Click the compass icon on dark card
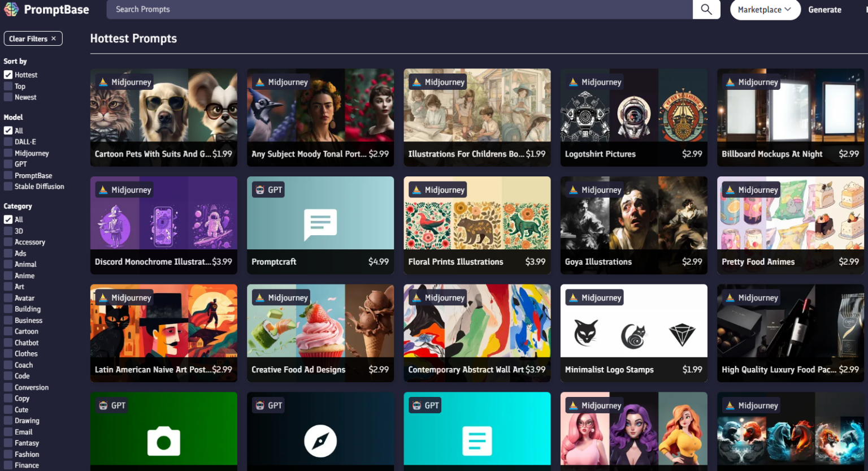The width and height of the screenshot is (868, 471). 320,441
